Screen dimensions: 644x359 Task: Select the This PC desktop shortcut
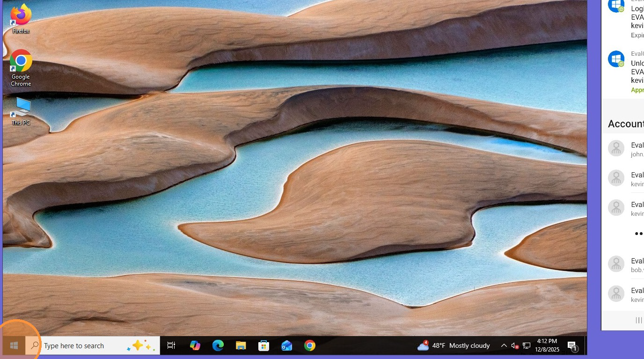(x=21, y=111)
